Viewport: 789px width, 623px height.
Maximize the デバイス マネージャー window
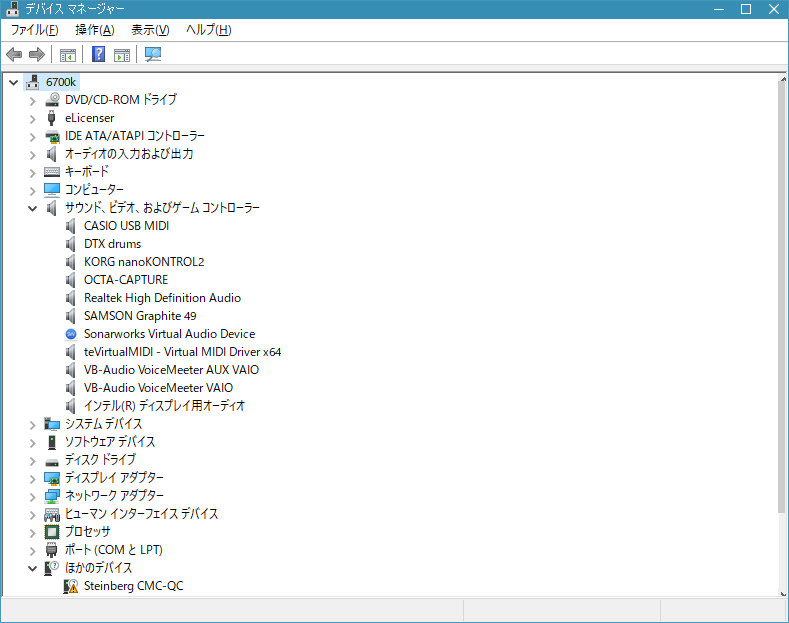point(746,9)
